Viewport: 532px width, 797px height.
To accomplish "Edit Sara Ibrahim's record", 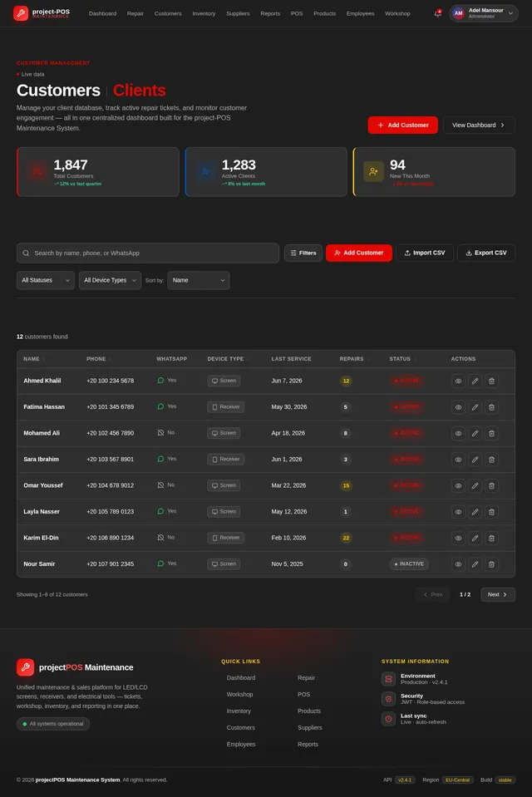I will pyautogui.click(x=475, y=460).
